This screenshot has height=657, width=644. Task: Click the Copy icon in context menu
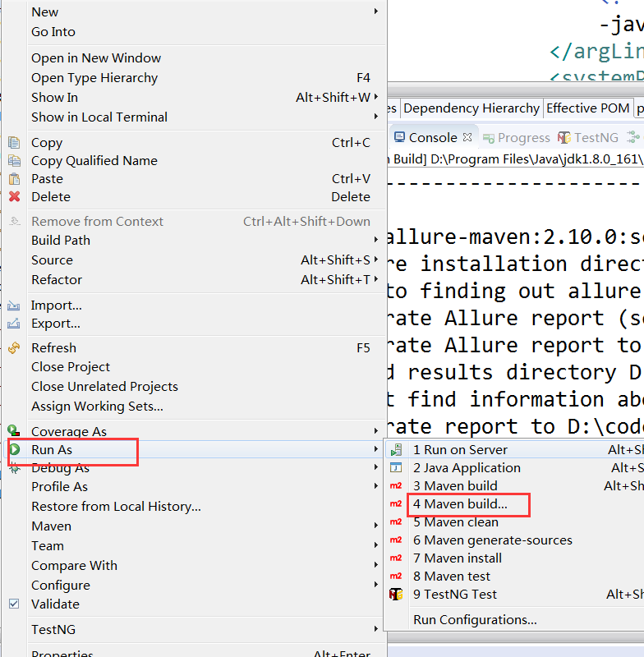point(14,143)
